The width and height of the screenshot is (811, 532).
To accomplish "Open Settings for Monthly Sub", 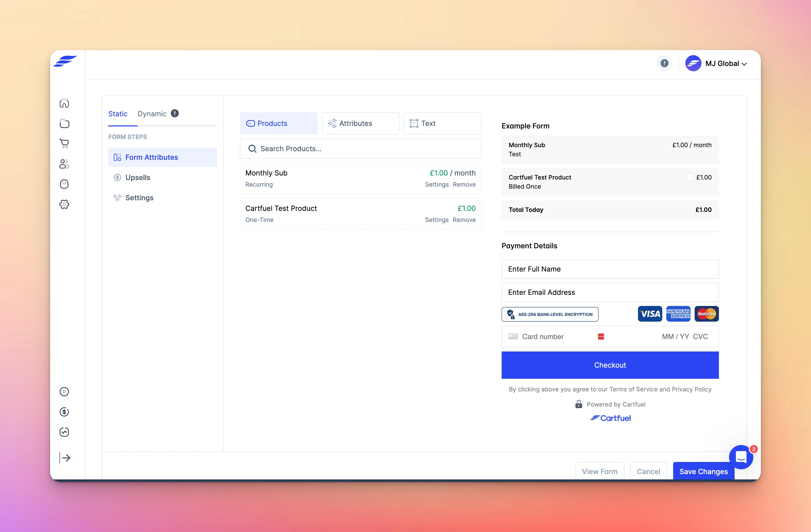I will [x=437, y=185].
